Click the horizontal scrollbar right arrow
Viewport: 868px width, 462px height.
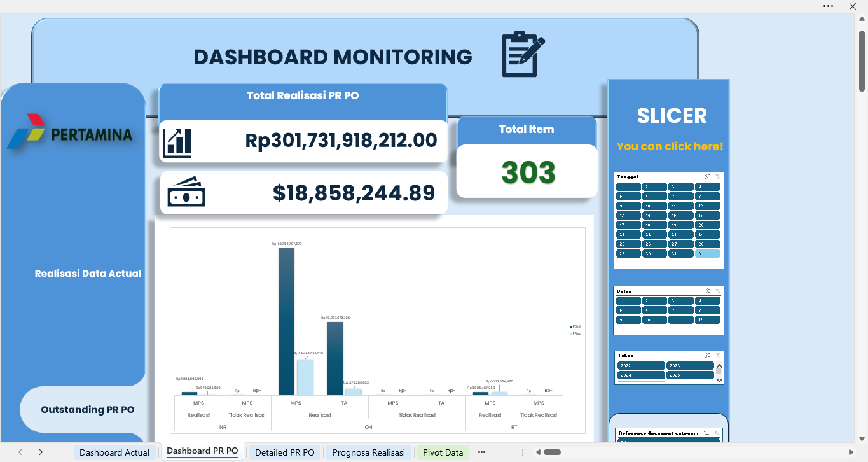(x=851, y=452)
